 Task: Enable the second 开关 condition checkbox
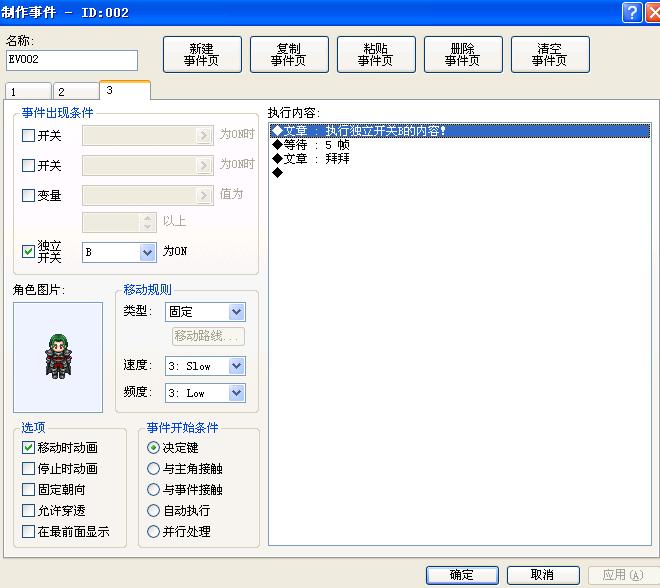pyautogui.click(x=28, y=165)
